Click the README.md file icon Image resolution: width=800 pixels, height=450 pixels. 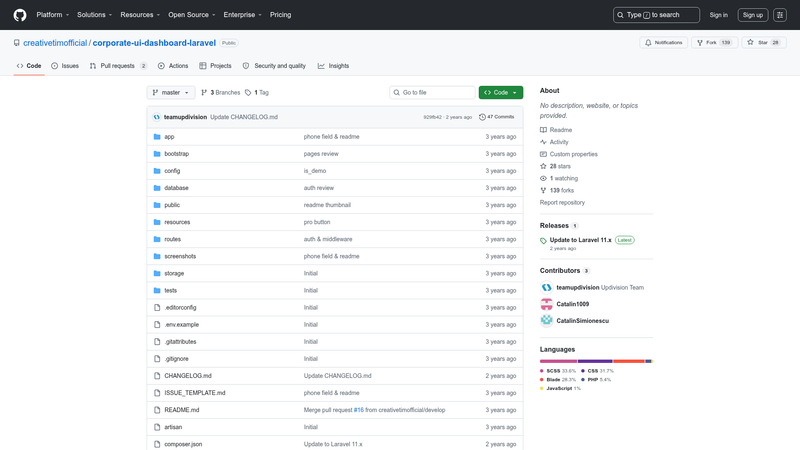(157, 410)
